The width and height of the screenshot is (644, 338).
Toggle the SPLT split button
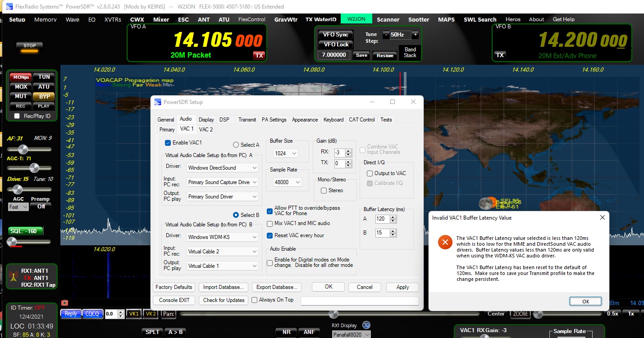coord(152,332)
